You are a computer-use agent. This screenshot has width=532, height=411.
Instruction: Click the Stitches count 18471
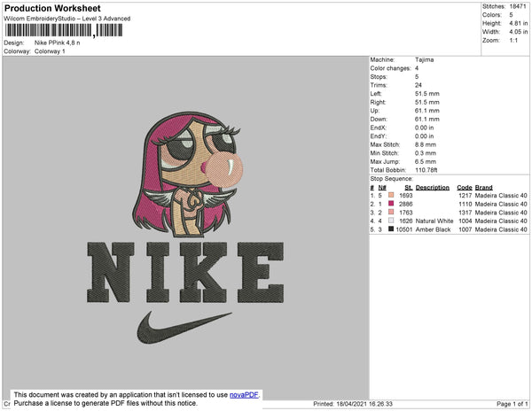518,6
